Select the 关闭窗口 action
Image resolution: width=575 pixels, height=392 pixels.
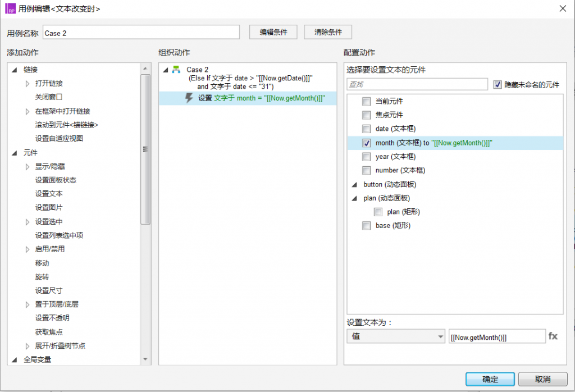coord(49,97)
